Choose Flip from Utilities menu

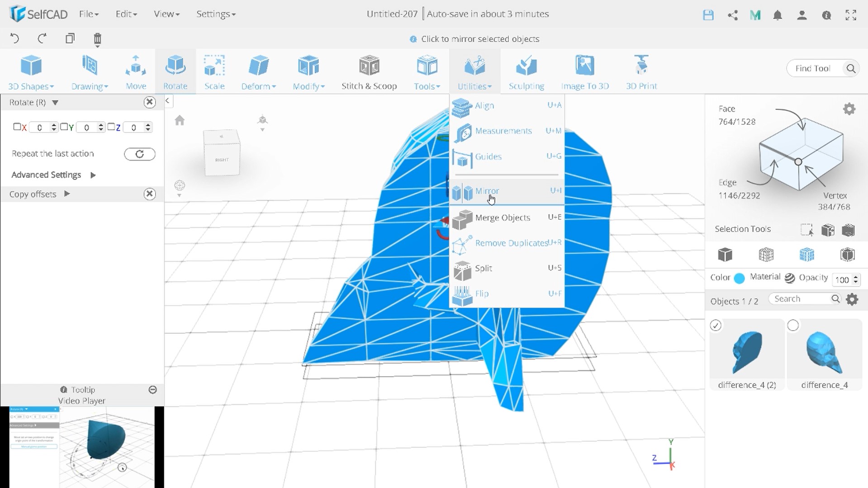[507, 294]
